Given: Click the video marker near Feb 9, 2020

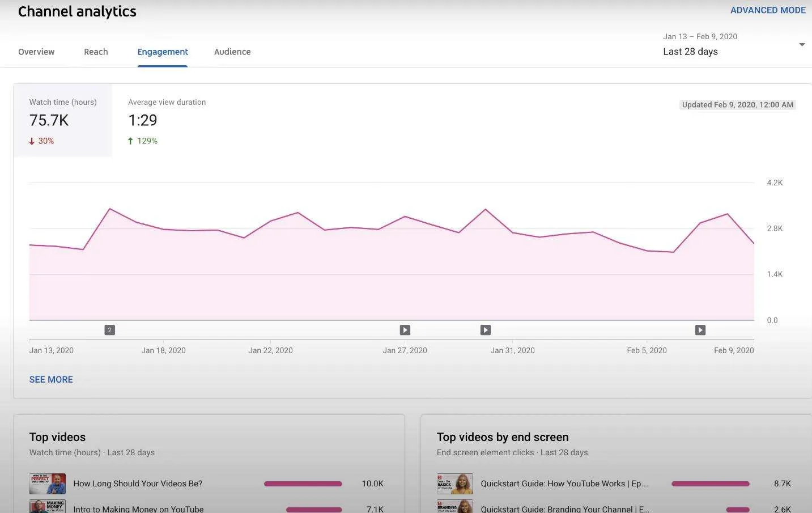Looking at the screenshot, I should pos(700,330).
